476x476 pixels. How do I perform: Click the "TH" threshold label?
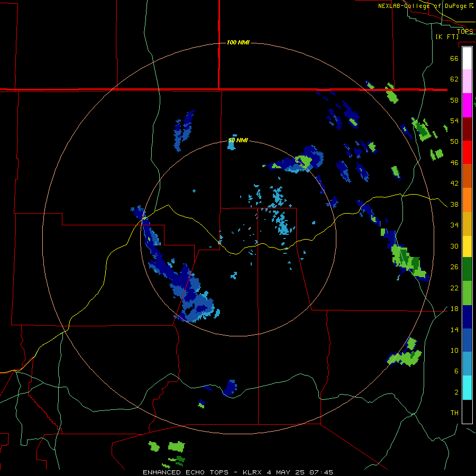point(454,413)
